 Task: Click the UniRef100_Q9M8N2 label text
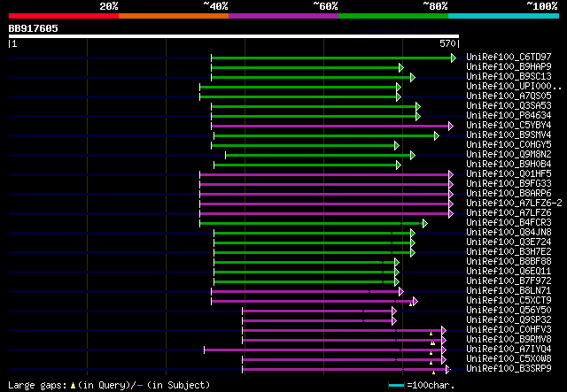click(509, 155)
